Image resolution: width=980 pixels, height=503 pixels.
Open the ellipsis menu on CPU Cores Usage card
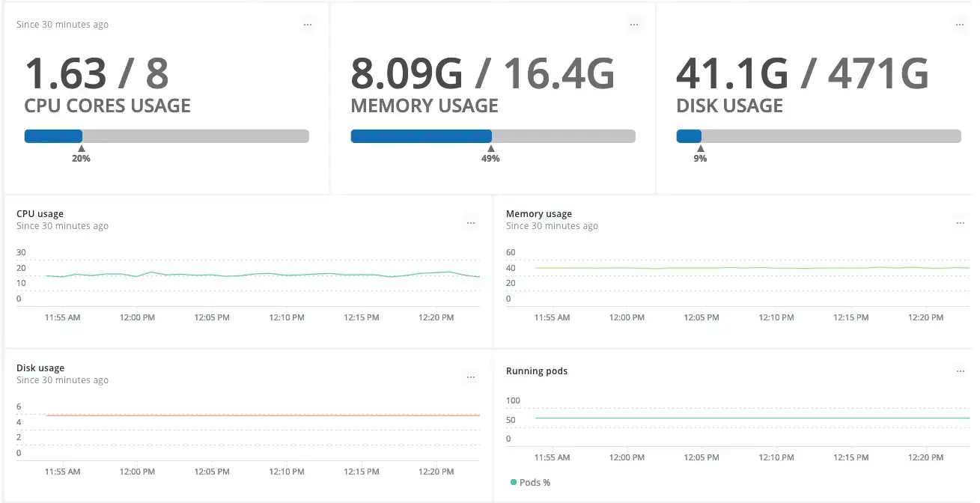308,25
